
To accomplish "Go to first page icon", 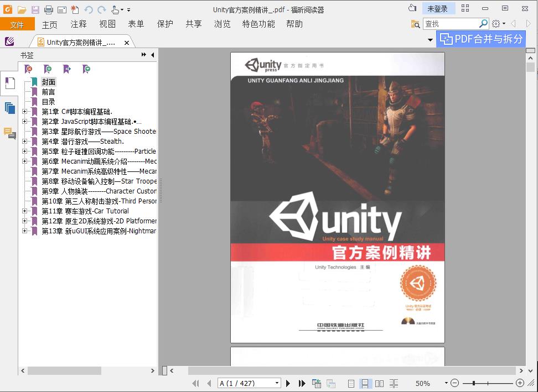I will point(195,384).
